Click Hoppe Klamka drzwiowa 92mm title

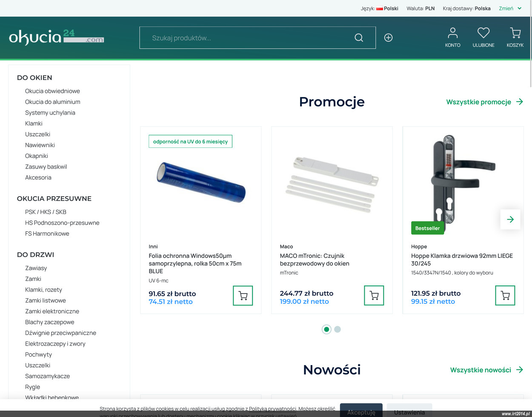click(x=462, y=260)
